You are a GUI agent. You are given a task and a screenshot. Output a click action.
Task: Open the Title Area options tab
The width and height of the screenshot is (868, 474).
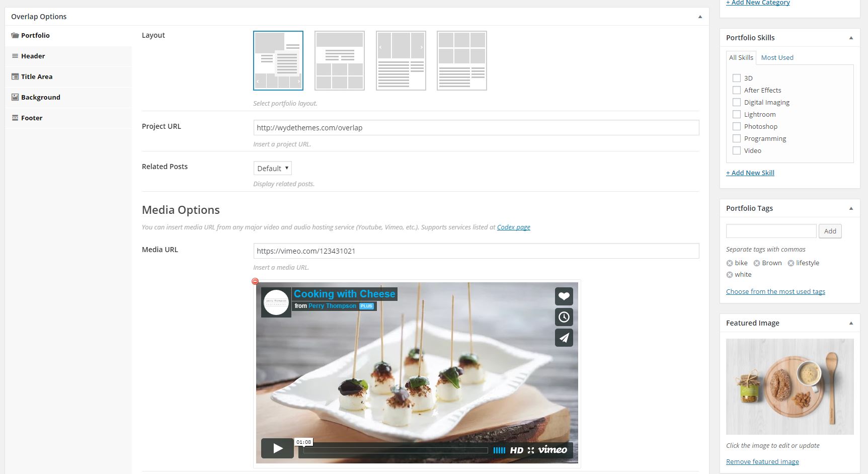[37, 76]
